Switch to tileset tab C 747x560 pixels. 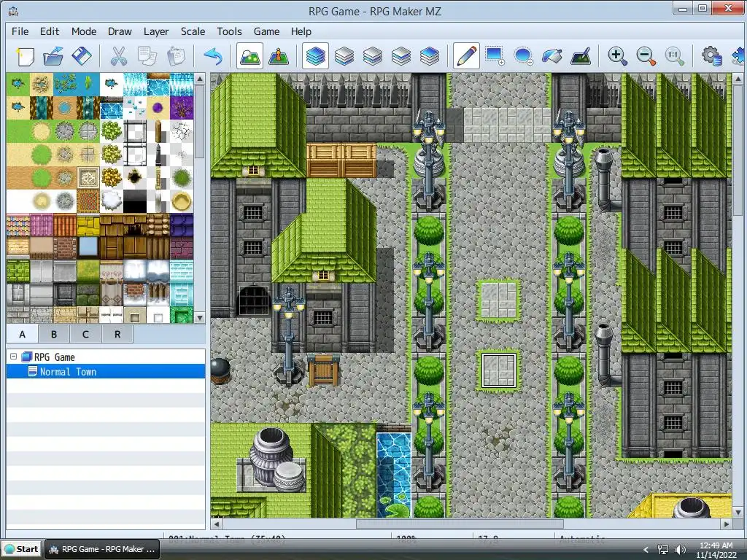click(86, 334)
